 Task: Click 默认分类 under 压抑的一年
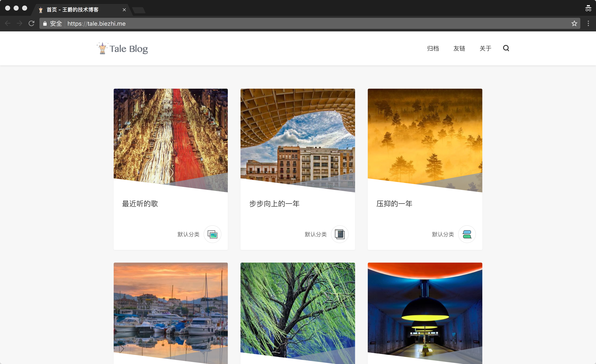tap(443, 234)
